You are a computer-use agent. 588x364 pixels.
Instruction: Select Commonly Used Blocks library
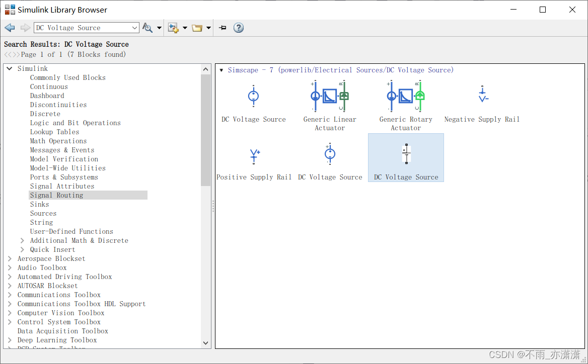click(x=68, y=77)
